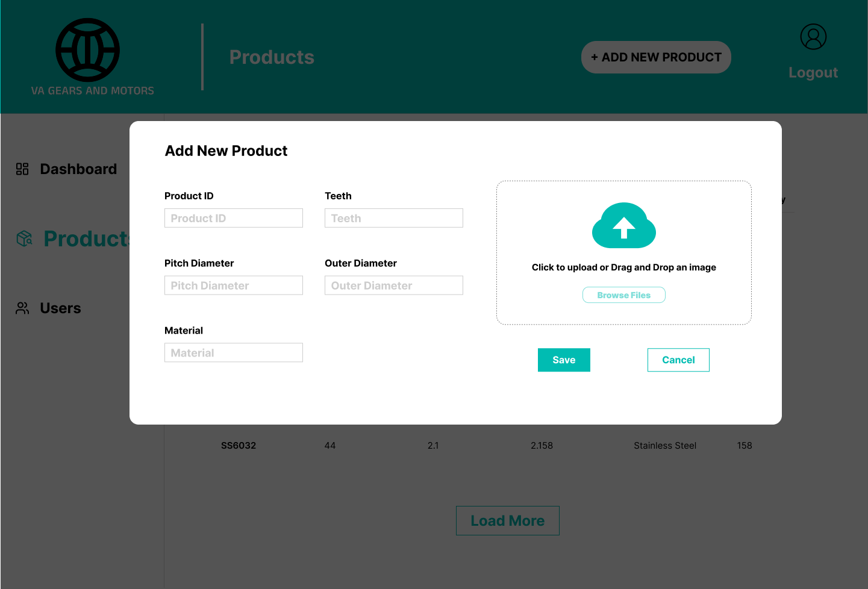Click the Outer Diameter input field
This screenshot has height=589, width=868.
pos(393,285)
